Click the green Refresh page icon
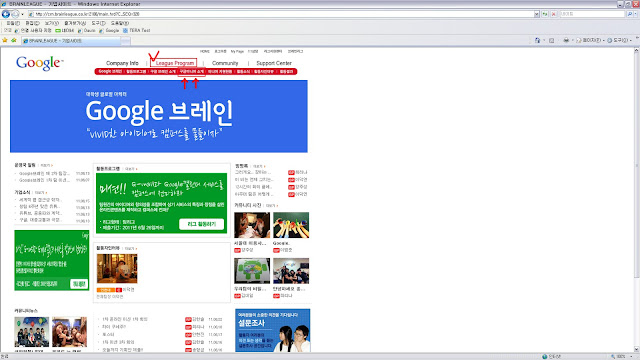Image resolution: width=640 pixels, height=360 pixels. coord(545,14)
